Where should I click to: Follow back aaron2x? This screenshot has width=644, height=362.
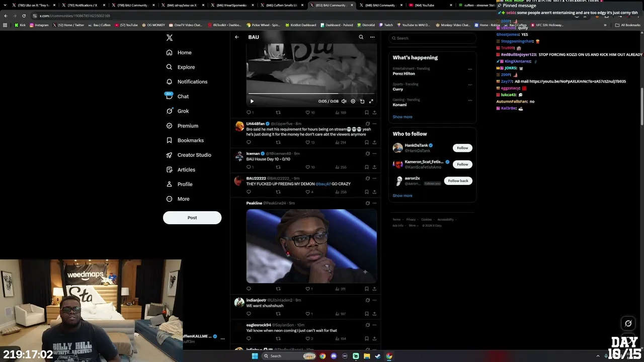[x=458, y=180]
